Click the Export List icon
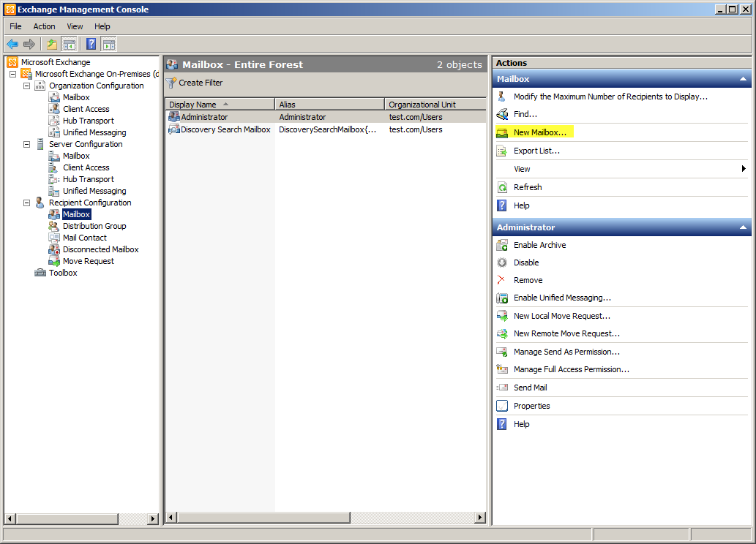The image size is (756, 544). coord(502,151)
